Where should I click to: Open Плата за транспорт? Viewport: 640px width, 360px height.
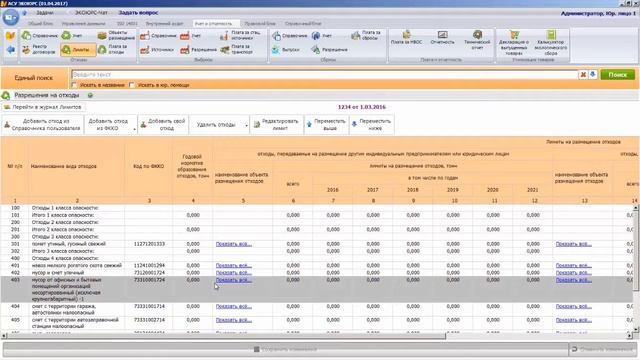coord(237,50)
